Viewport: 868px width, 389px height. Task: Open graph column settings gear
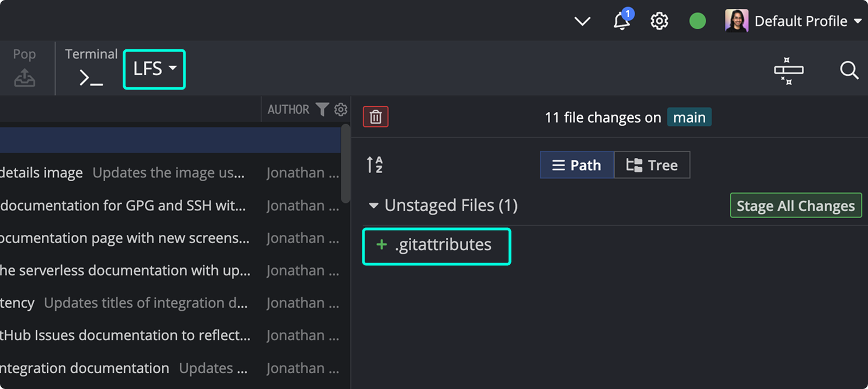(x=341, y=110)
